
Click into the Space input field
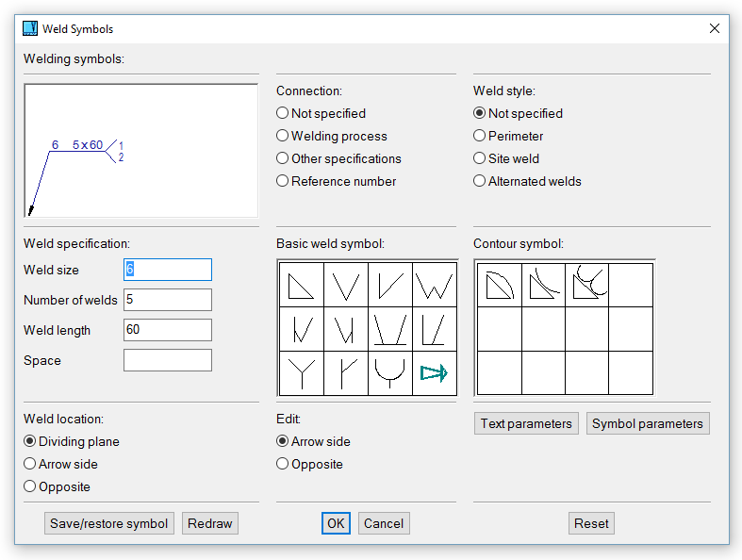click(x=168, y=360)
